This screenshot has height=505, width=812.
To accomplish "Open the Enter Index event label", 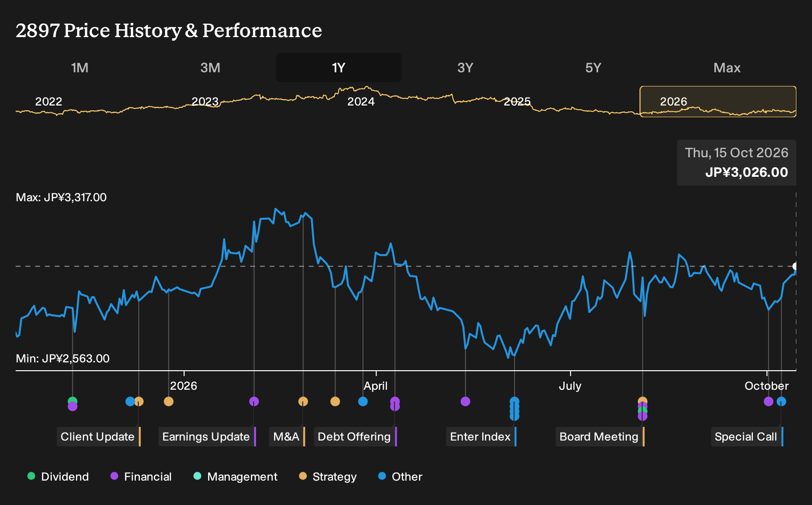I will tap(481, 437).
